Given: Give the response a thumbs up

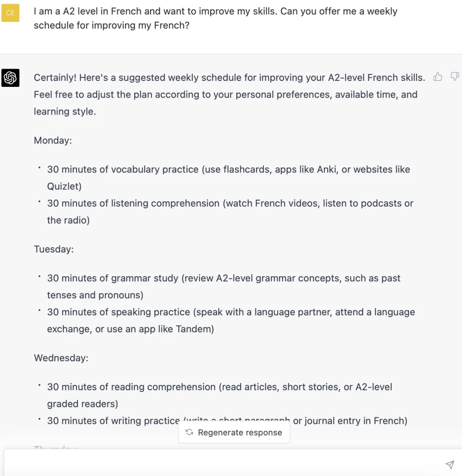Looking at the screenshot, I should 438,77.
